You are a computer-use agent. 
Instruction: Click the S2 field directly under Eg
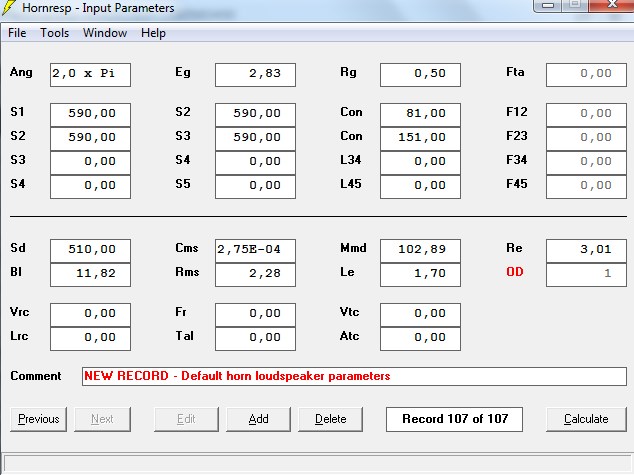click(255, 114)
